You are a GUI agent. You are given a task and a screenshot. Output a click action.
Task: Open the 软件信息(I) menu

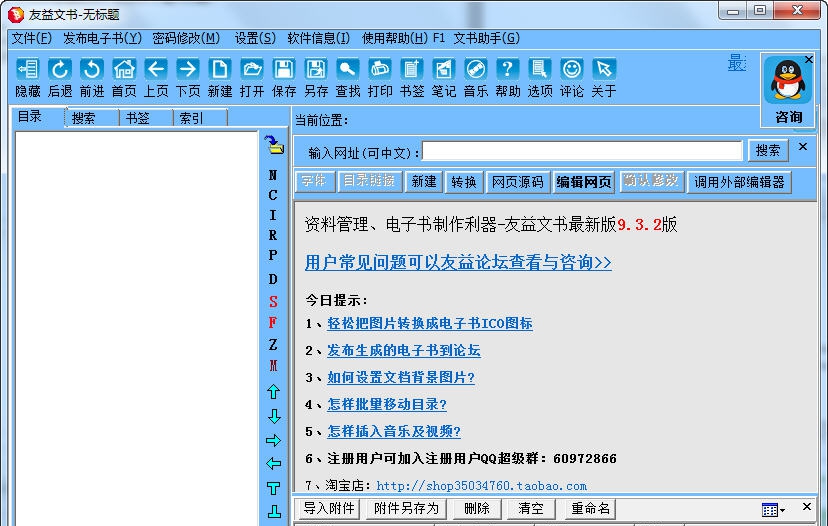coord(318,38)
